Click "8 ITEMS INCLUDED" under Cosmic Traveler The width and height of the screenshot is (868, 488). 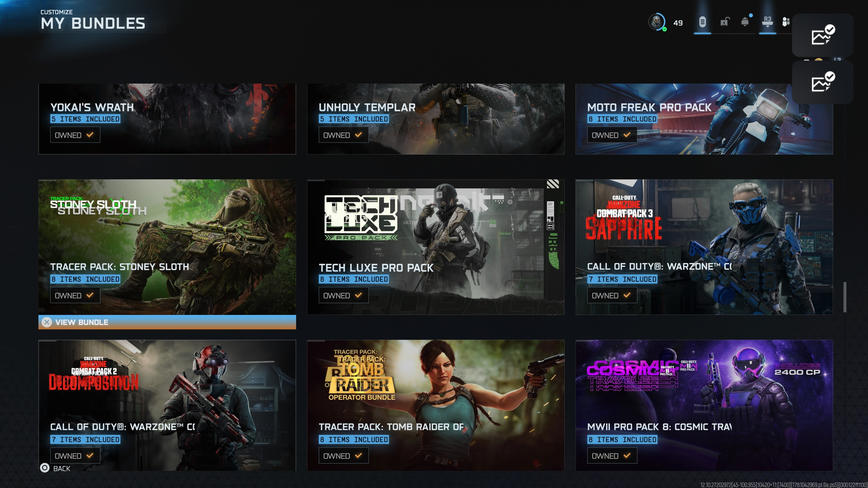tap(622, 439)
